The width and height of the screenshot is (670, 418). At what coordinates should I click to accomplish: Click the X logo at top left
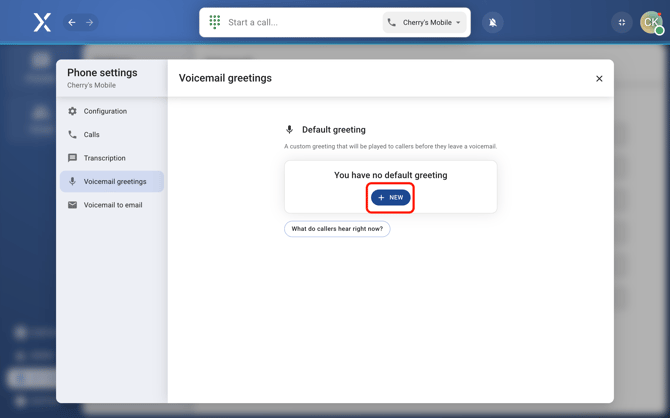tap(42, 22)
